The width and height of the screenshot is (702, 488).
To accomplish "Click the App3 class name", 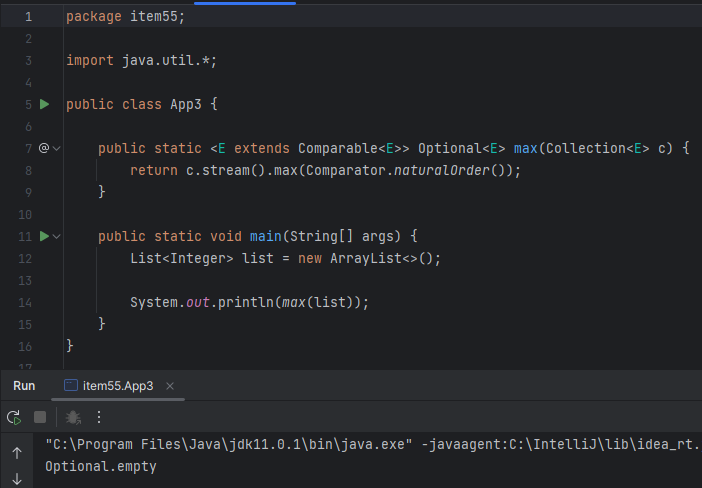I will [x=186, y=104].
